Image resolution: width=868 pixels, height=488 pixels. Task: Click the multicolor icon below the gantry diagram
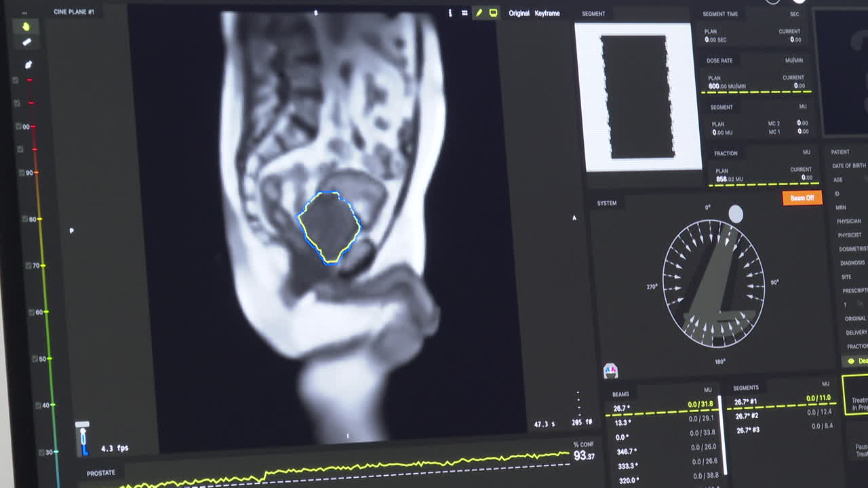pos(610,370)
